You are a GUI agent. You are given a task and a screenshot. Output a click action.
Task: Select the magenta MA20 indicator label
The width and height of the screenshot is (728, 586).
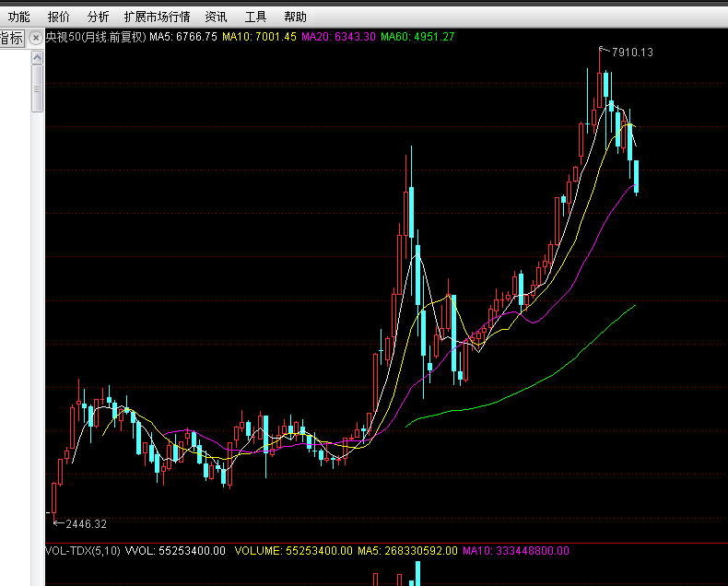[338, 37]
